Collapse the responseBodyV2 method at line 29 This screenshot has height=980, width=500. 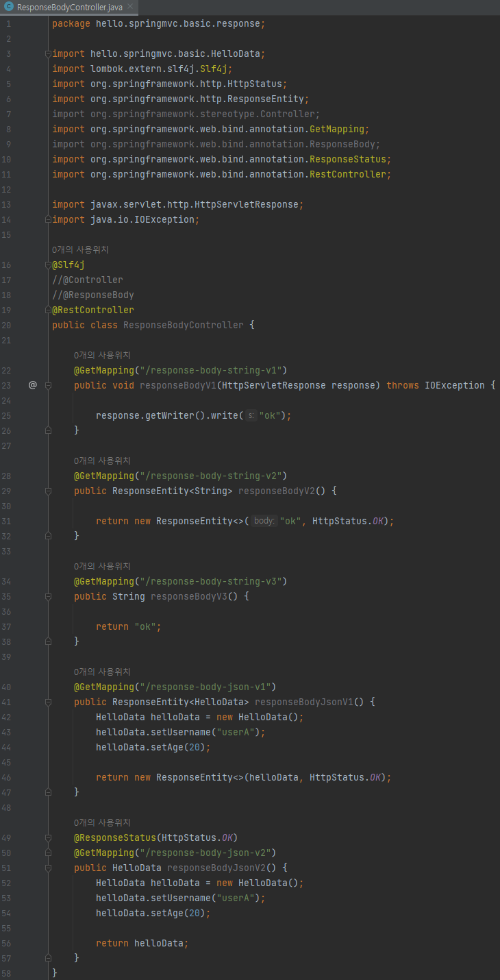point(48,491)
